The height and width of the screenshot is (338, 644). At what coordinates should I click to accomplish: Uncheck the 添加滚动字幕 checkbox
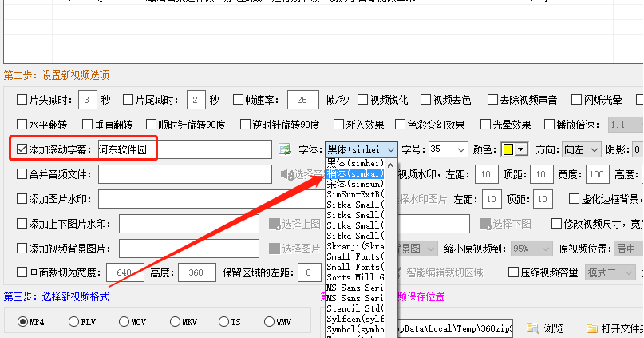pyautogui.click(x=22, y=149)
